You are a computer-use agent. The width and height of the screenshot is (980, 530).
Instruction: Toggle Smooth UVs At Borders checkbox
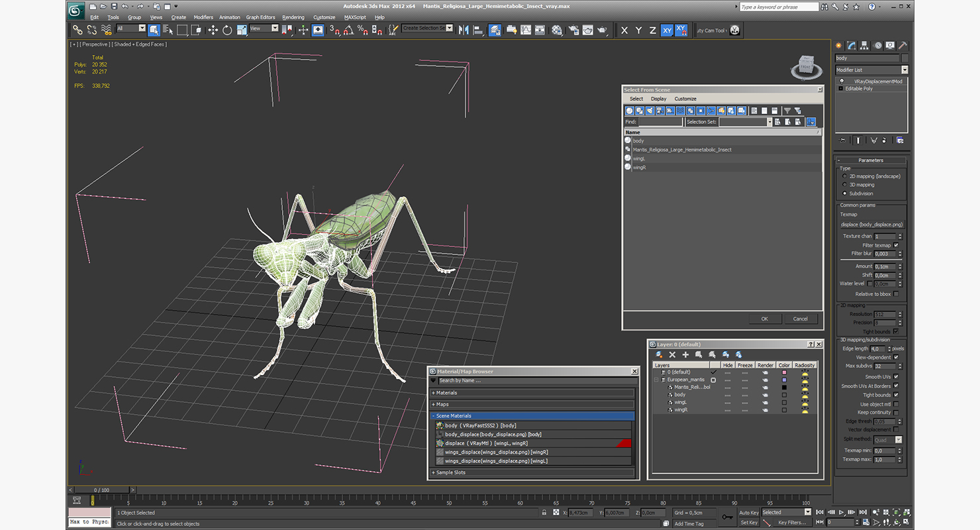pos(896,386)
